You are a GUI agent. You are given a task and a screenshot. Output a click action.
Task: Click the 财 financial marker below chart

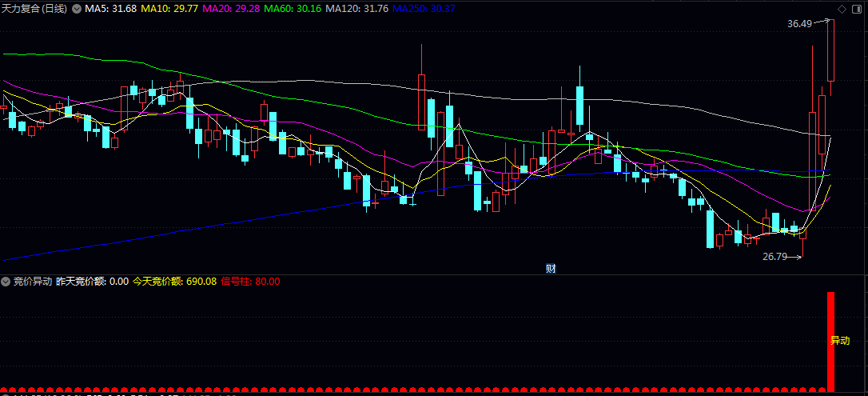pyautogui.click(x=551, y=268)
